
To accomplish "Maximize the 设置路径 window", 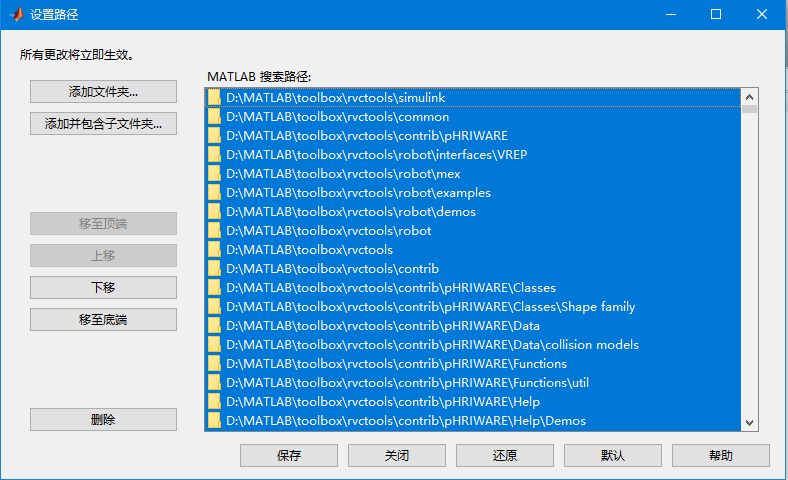I will tap(716, 14).
